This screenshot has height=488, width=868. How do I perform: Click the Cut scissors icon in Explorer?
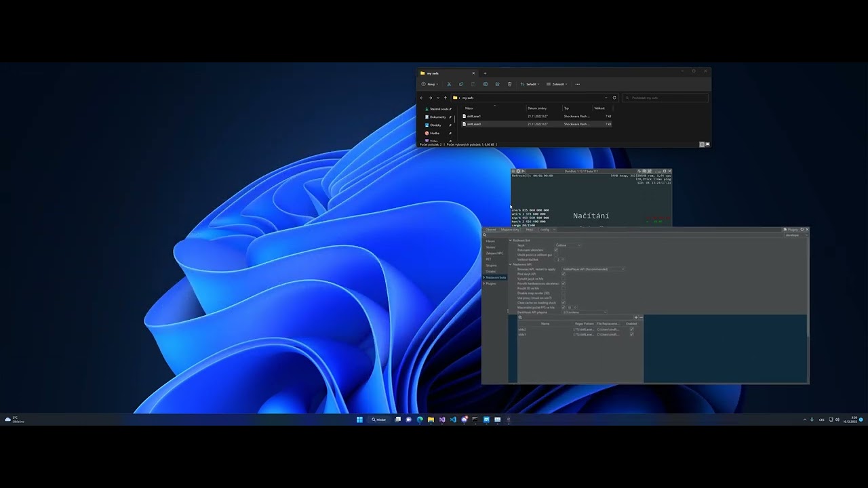point(449,84)
